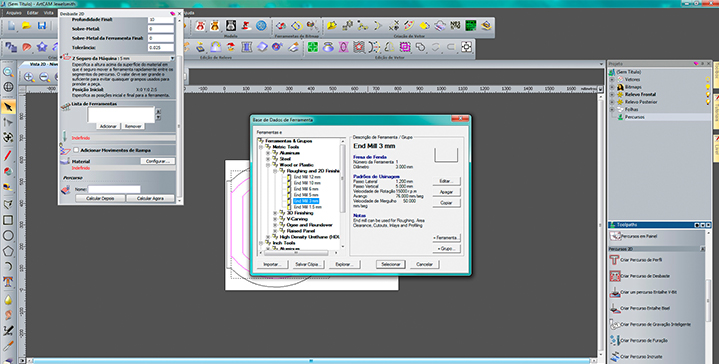Click Percursos em Painel icon
This screenshot has width=719, height=364.
click(614, 236)
